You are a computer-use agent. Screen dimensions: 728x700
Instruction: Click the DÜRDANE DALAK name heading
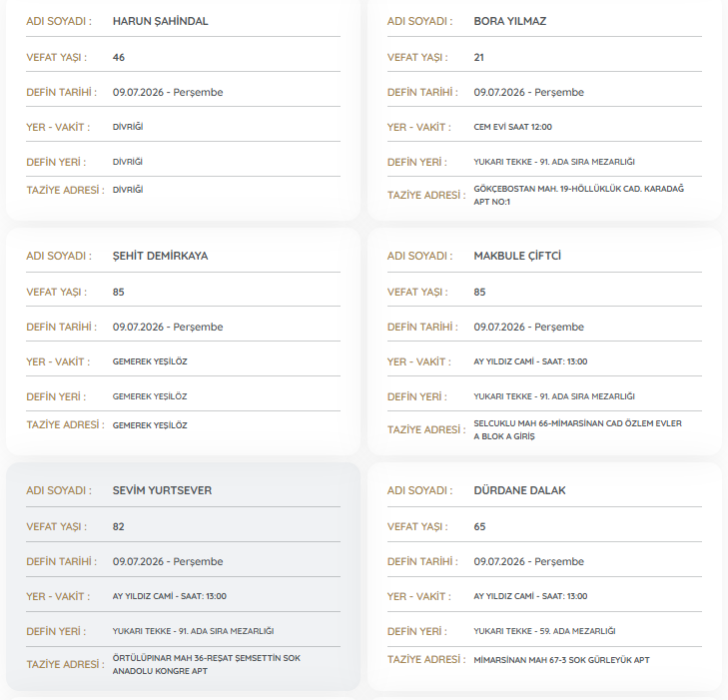pos(519,490)
